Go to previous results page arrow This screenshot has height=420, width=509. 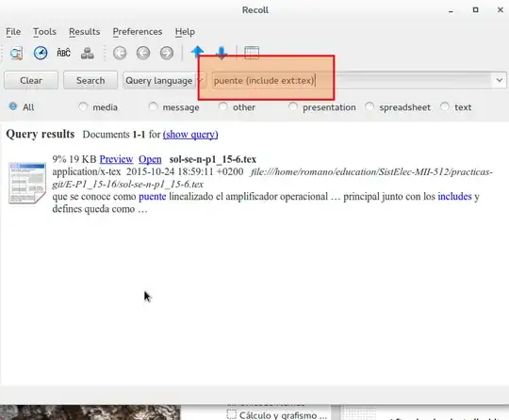(x=143, y=53)
